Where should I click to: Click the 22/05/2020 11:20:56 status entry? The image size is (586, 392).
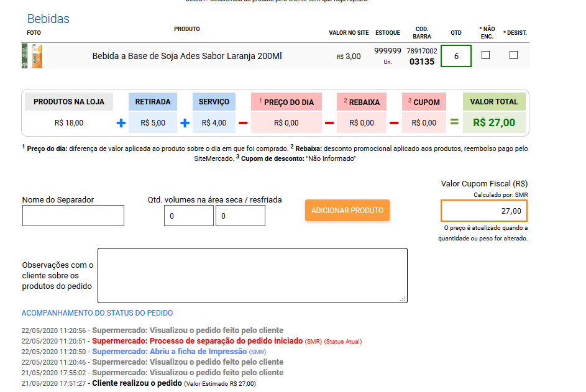coord(152,330)
